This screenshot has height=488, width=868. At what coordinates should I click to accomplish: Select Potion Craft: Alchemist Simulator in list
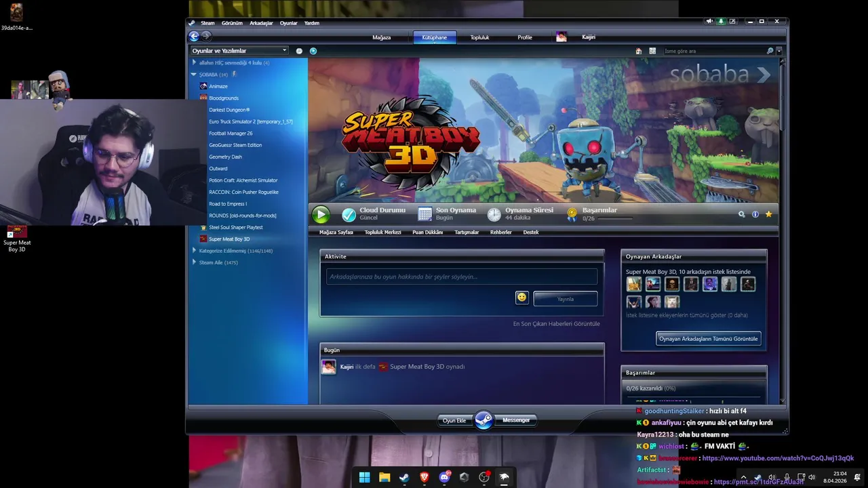click(x=243, y=180)
